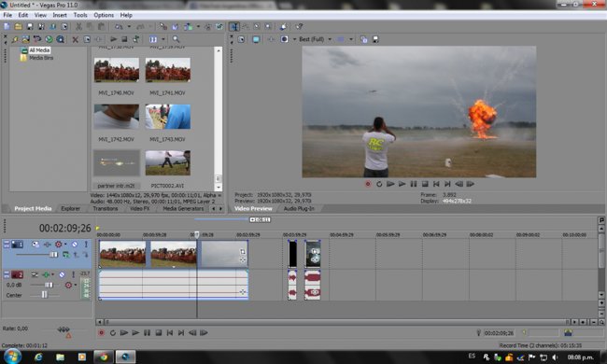The width and height of the screenshot is (607, 364).
Task: Solo audio track 2
Action: [73, 274]
